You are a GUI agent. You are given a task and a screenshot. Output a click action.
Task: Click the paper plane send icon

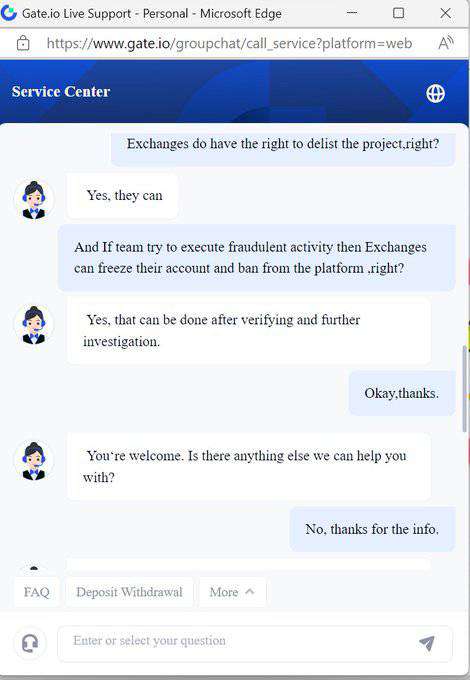point(427,643)
